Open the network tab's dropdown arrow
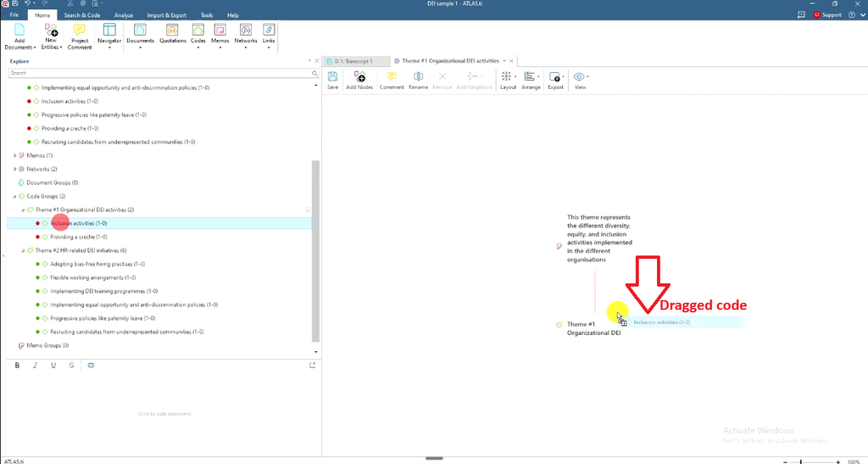 [x=504, y=61]
